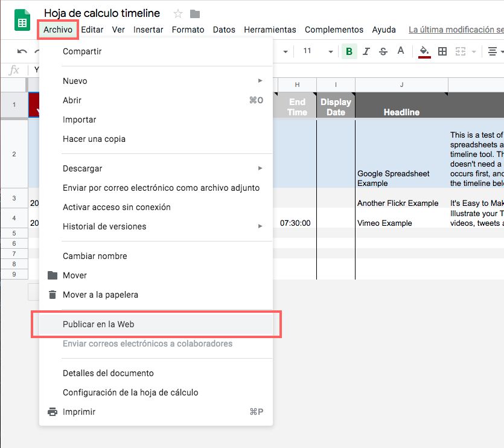Image resolution: width=504 pixels, height=448 pixels.
Task: Toggle italic formatting button
Action: pyautogui.click(x=366, y=51)
